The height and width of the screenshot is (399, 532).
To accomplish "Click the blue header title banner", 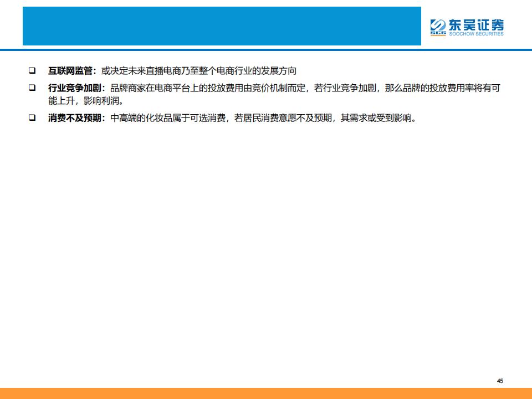I will 222,26.
